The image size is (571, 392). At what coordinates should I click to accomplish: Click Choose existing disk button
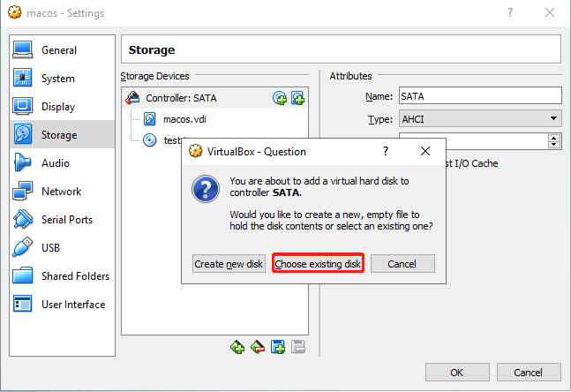coord(318,263)
